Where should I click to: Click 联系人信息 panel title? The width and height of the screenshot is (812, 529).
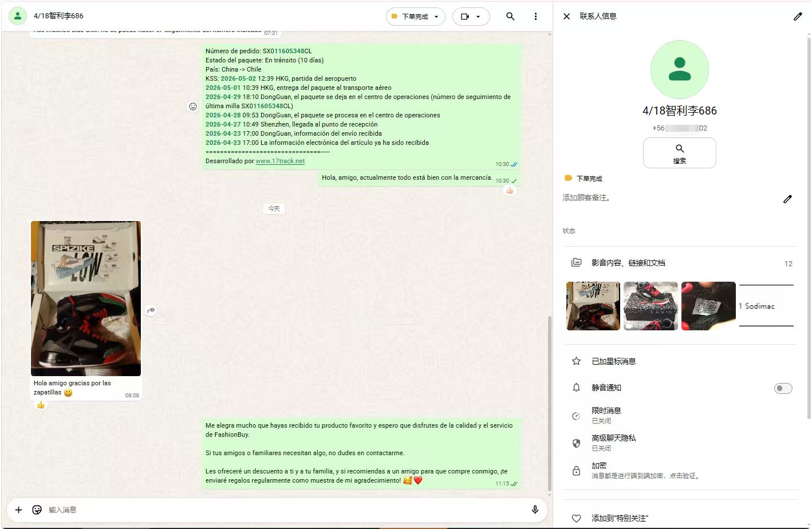pyautogui.click(x=598, y=16)
